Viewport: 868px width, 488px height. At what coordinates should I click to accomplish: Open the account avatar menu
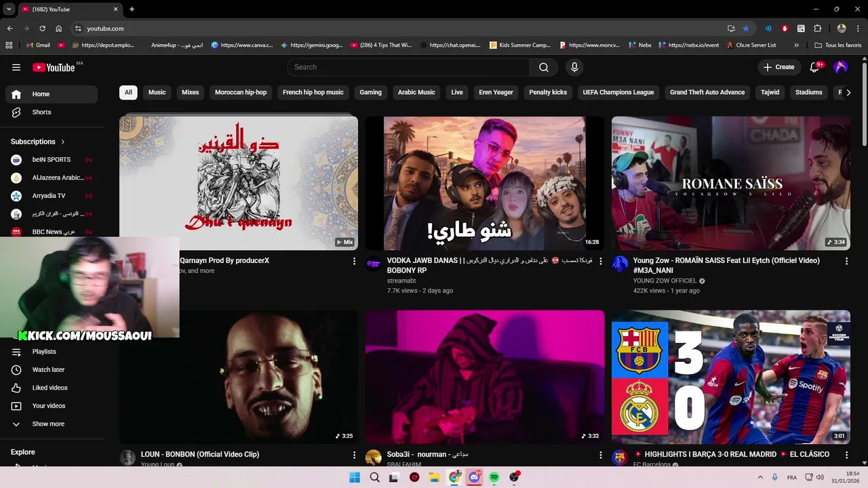(x=840, y=67)
